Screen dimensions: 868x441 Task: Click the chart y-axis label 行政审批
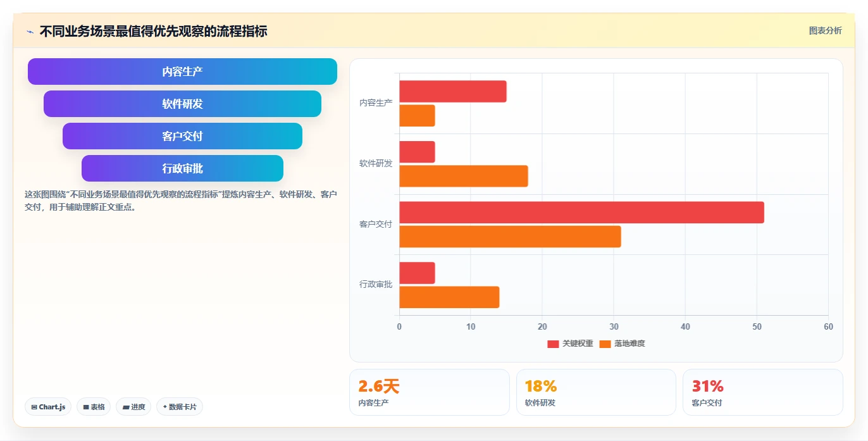pyautogui.click(x=376, y=285)
